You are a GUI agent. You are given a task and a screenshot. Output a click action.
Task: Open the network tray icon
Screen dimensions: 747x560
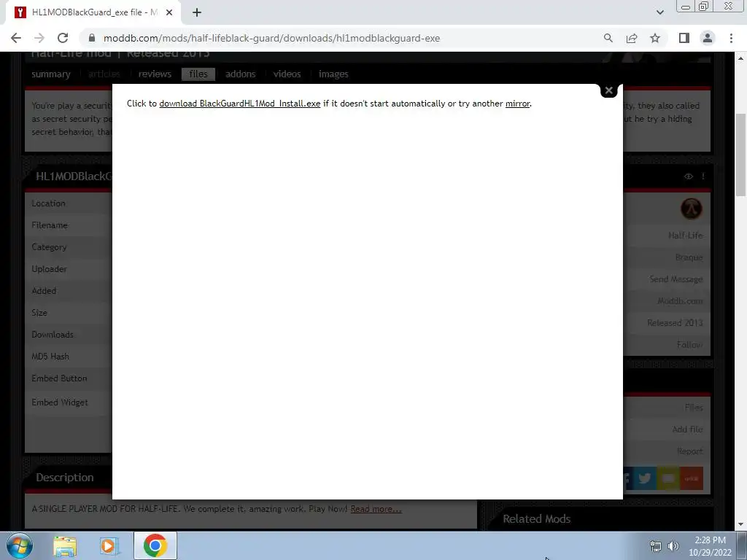click(656, 546)
